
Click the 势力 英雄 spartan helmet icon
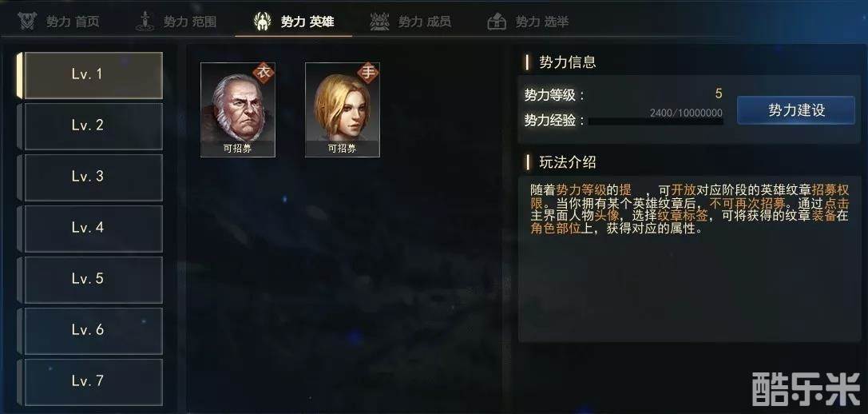point(262,22)
